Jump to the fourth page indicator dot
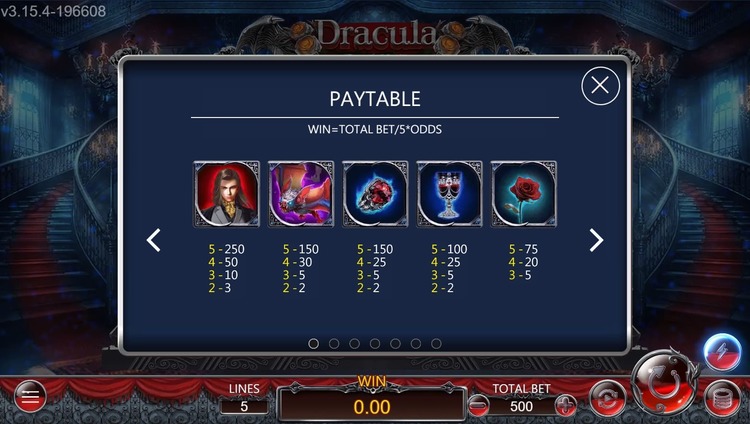Viewport: 750px width, 424px height. [x=375, y=344]
